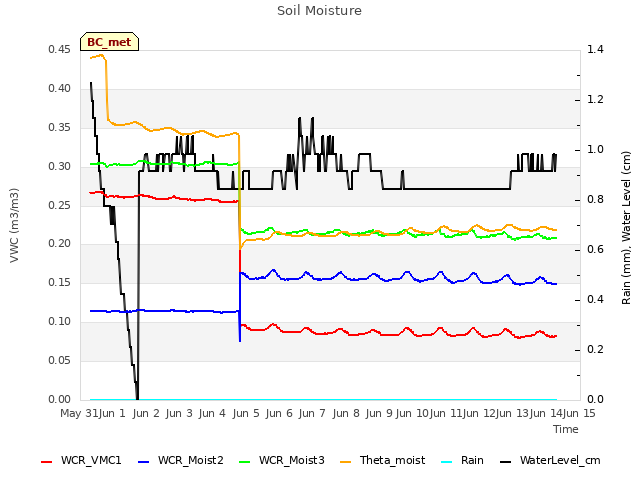640x480 pixels.
Task: Click the 0.00 left axis tick label
Action: click(x=59, y=399)
